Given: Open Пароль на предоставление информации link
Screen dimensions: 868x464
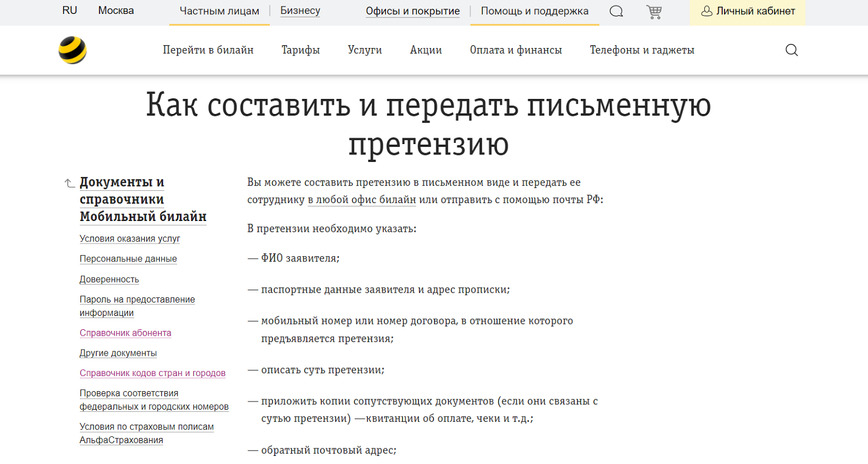Looking at the screenshot, I should coord(137,306).
